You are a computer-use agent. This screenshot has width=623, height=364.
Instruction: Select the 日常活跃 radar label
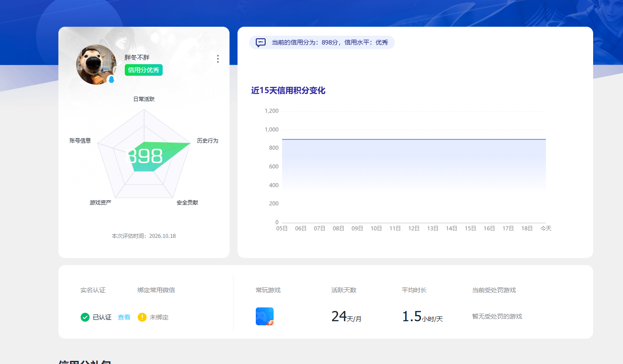(x=144, y=99)
